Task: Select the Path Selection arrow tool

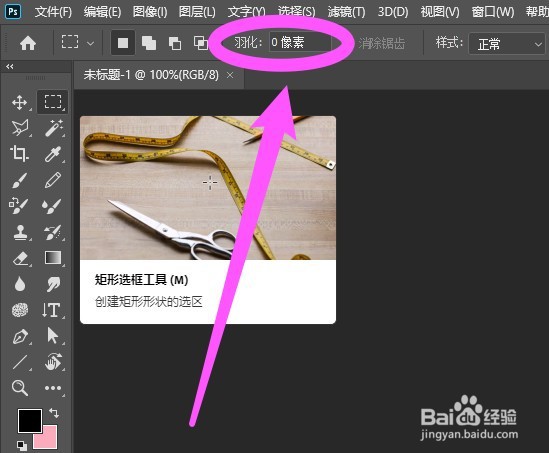Action: point(53,336)
